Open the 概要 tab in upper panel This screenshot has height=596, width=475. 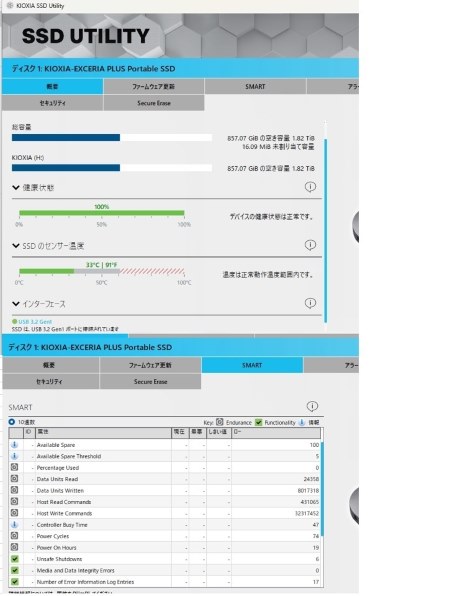(52, 86)
